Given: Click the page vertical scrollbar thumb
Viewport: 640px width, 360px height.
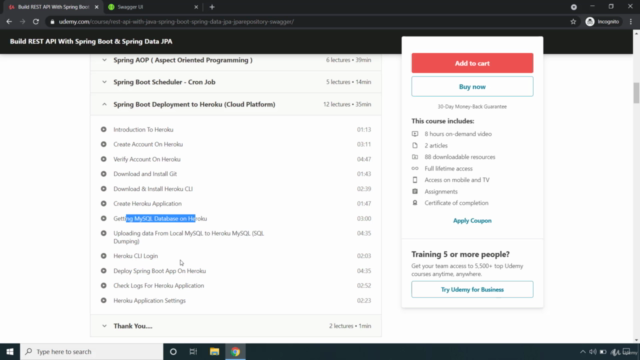Looking at the screenshot, I should tap(636, 93).
